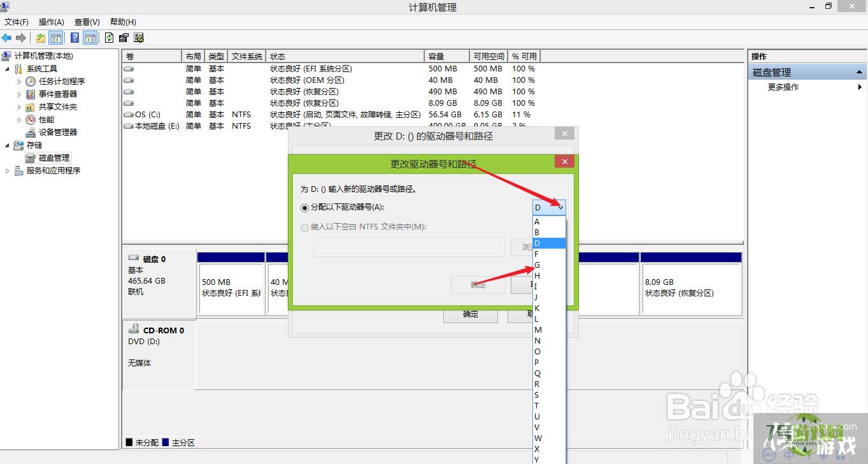Click the green Refresh arrows toolbar icon
Viewport: 868px width, 464px height.
click(110, 38)
